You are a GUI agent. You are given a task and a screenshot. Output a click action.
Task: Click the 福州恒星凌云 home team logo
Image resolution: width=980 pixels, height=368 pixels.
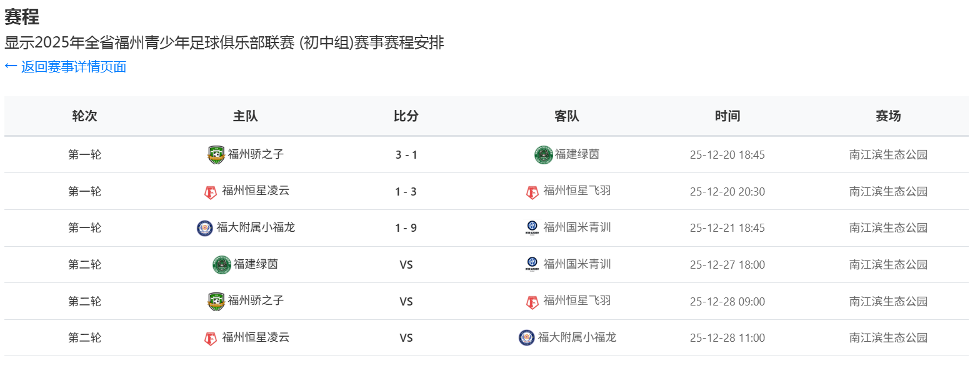pyautogui.click(x=209, y=191)
